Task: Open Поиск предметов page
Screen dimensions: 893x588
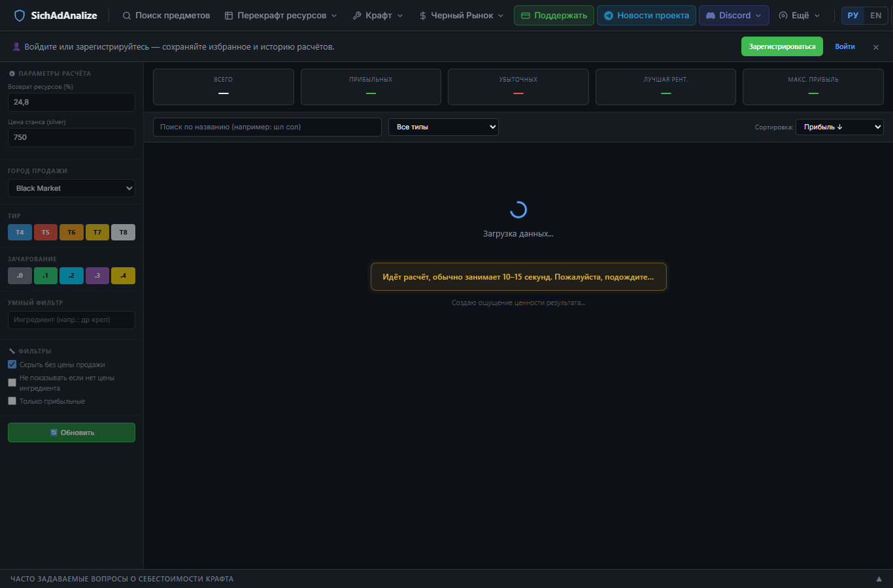Action: click(166, 16)
